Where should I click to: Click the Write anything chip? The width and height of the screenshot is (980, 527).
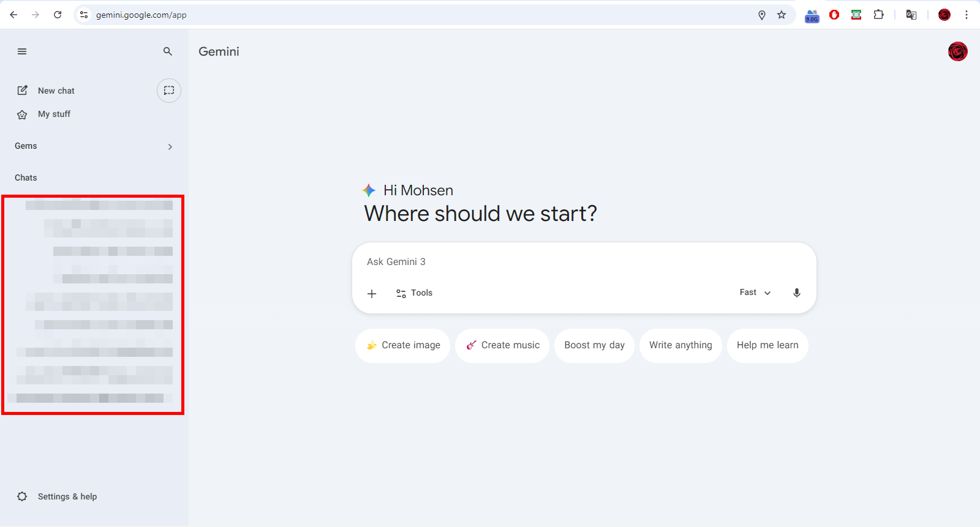[680, 345]
